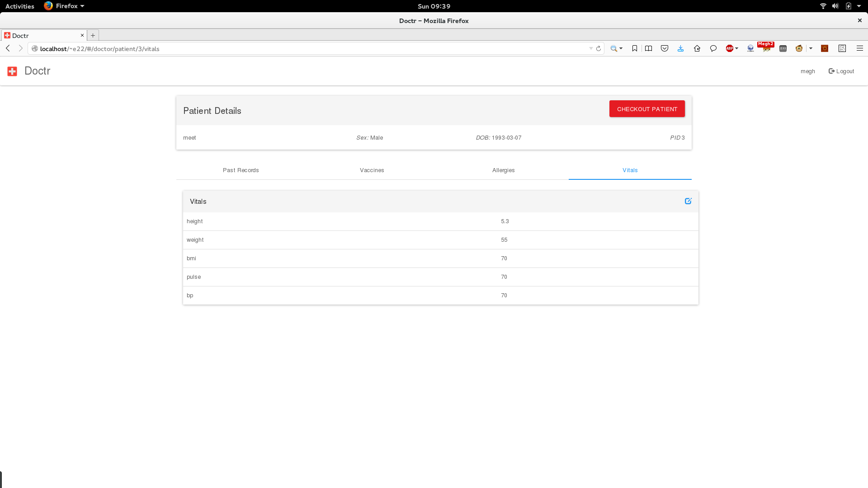The image size is (868, 488).
Task: Expand the search engine dropdown arrow
Action: click(621, 48)
